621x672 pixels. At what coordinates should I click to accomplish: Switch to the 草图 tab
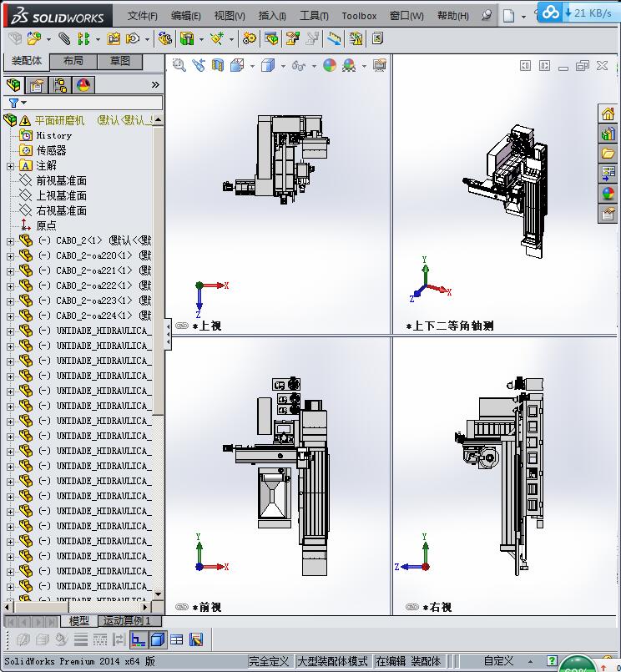point(119,61)
